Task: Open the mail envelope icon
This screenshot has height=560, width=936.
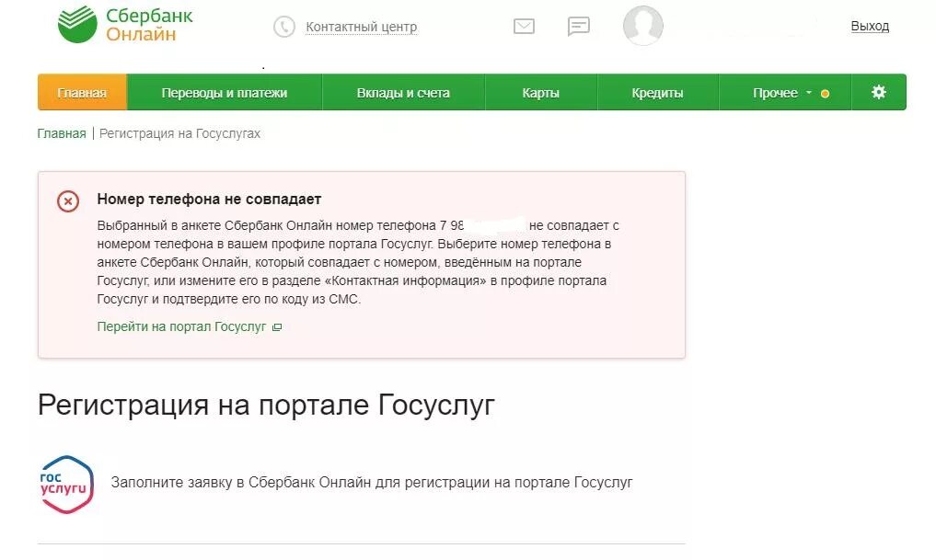Action: point(524,27)
